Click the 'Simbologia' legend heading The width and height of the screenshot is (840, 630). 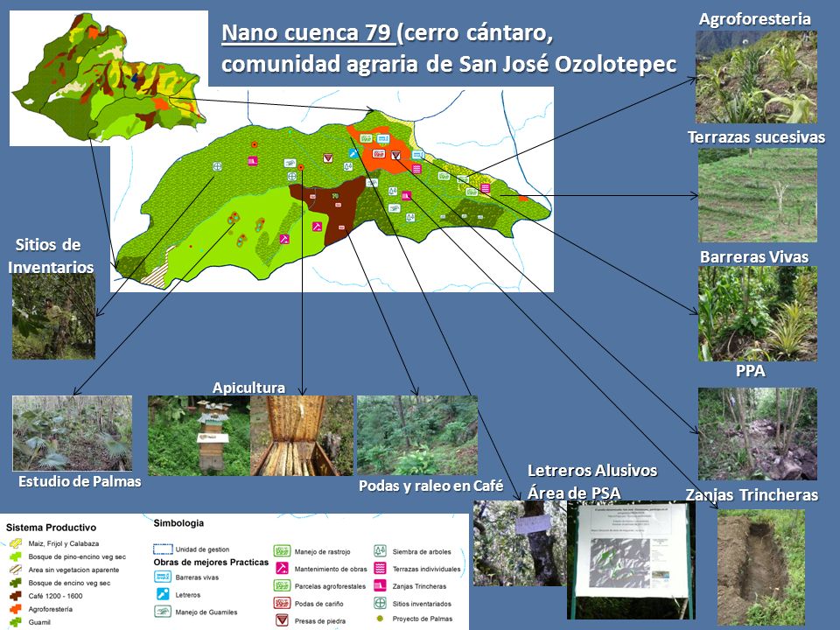[x=178, y=523]
